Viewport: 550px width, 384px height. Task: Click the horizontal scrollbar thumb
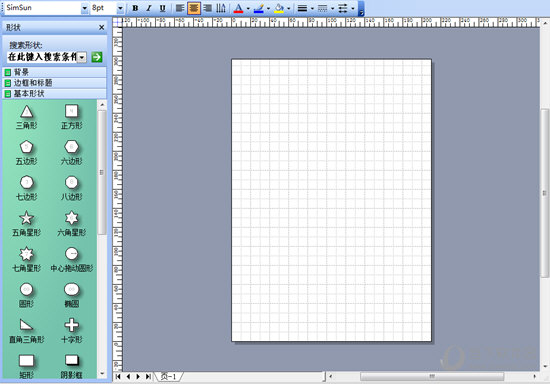click(x=432, y=377)
